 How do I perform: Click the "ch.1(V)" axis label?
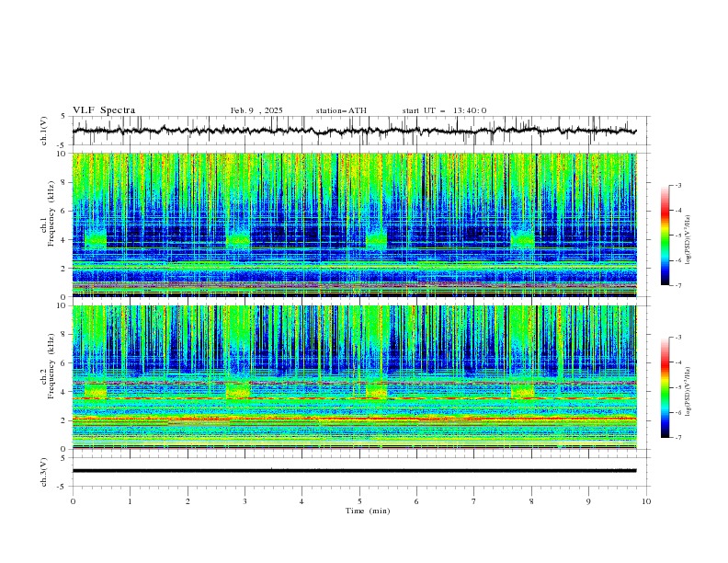pyautogui.click(x=44, y=131)
